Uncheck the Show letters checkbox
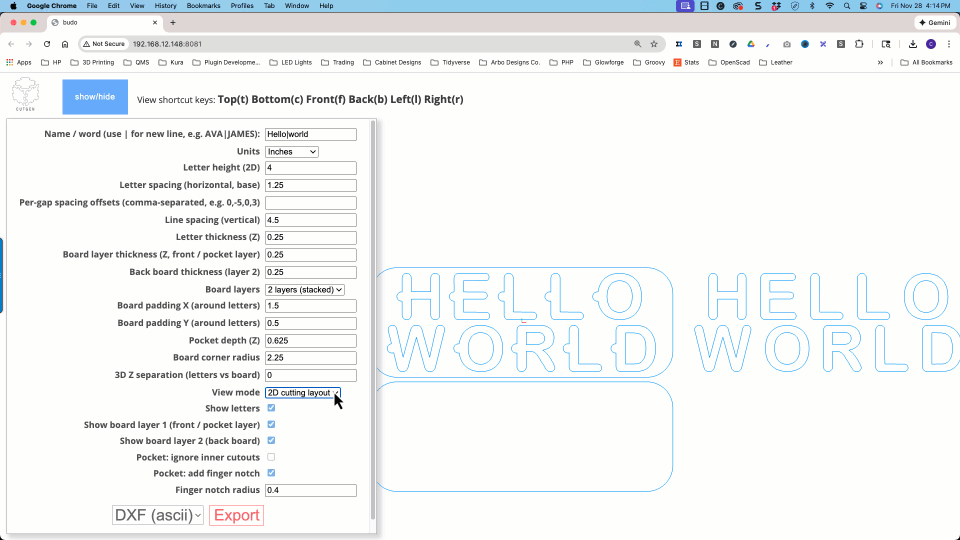Screen dimensions: 960x540 [271, 408]
